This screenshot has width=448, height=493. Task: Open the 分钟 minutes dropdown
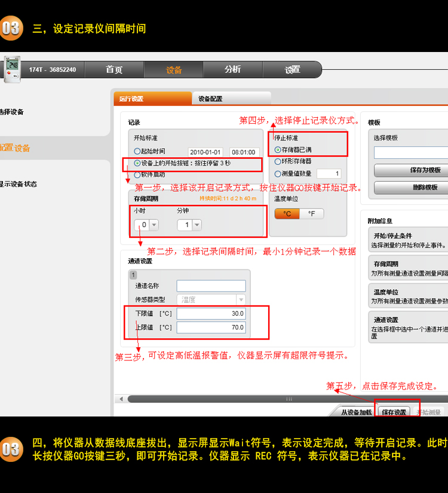(x=197, y=225)
